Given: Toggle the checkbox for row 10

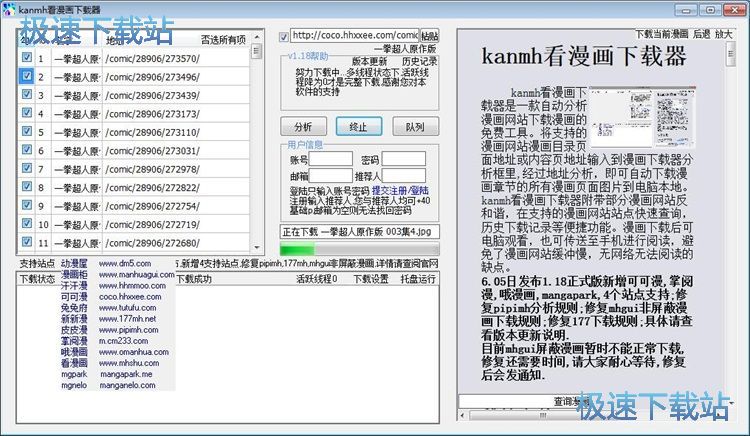Looking at the screenshot, I should point(27,223).
